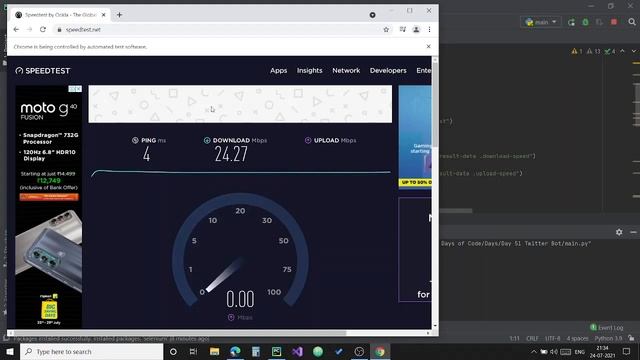Open the Apps menu item
The width and height of the screenshot is (640, 360).
pos(278,70)
